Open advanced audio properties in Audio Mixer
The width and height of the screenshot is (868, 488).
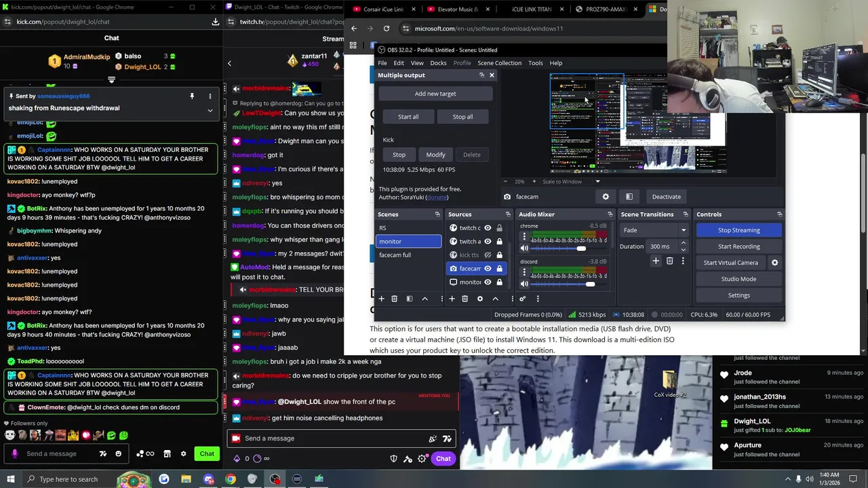tap(522, 299)
